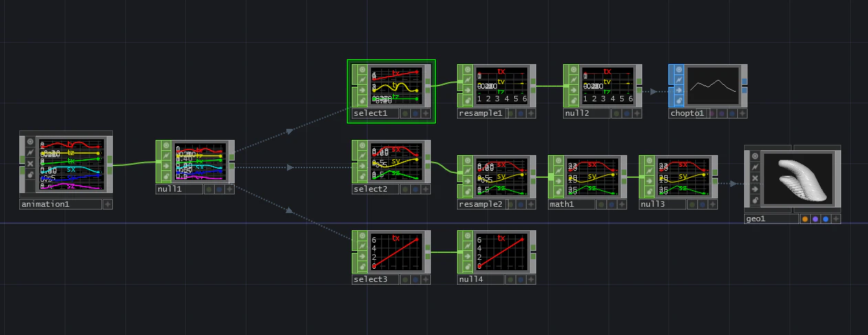This screenshot has height=335, width=868.
Task: Click clone immune lightning flag on animation1
Action: click(x=30, y=152)
